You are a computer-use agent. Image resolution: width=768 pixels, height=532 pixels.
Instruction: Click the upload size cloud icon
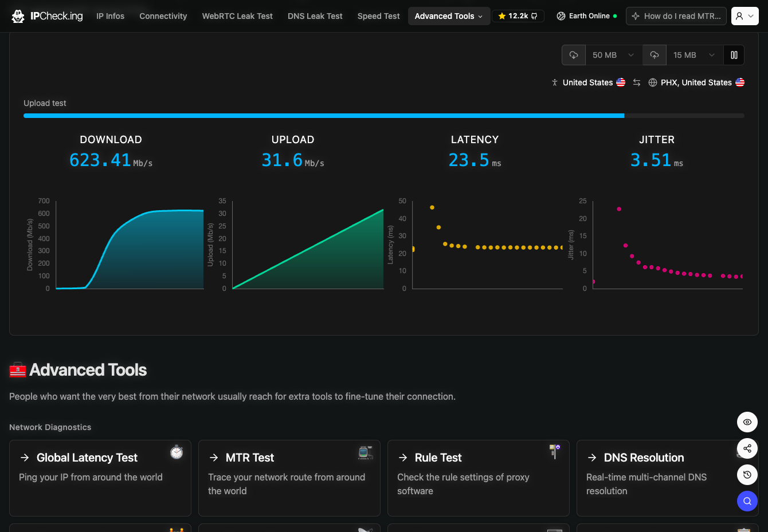[x=655, y=55]
